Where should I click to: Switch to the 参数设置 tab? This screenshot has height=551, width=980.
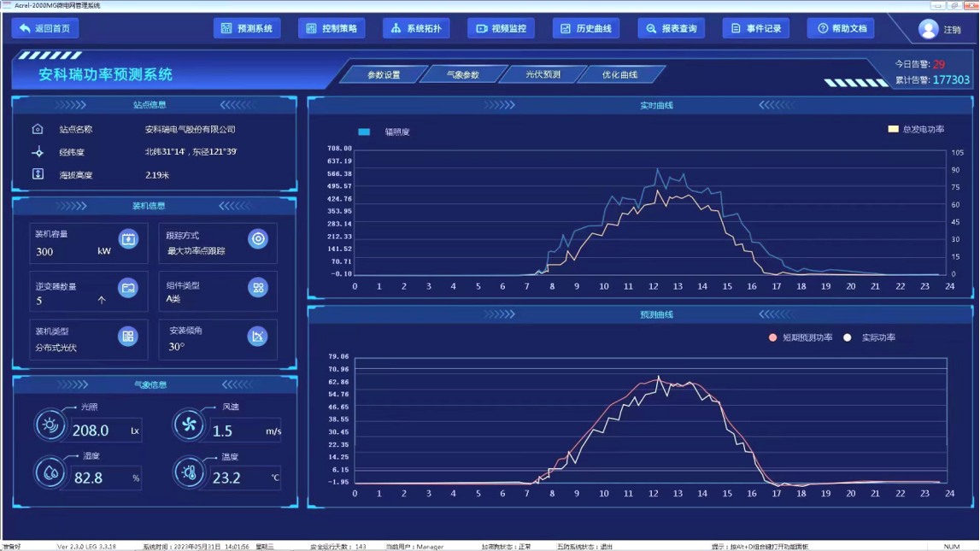click(x=384, y=74)
